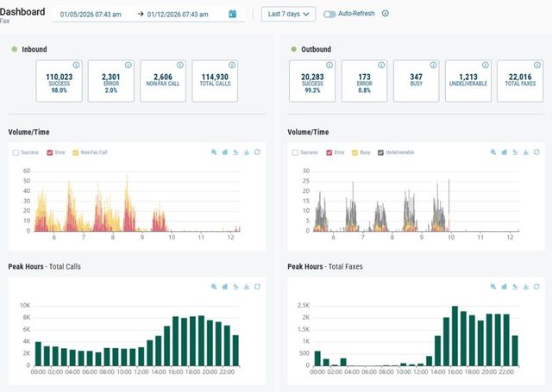
Task: Select the 16:00 bar in outbound Peak Hours
Action: pos(455,336)
